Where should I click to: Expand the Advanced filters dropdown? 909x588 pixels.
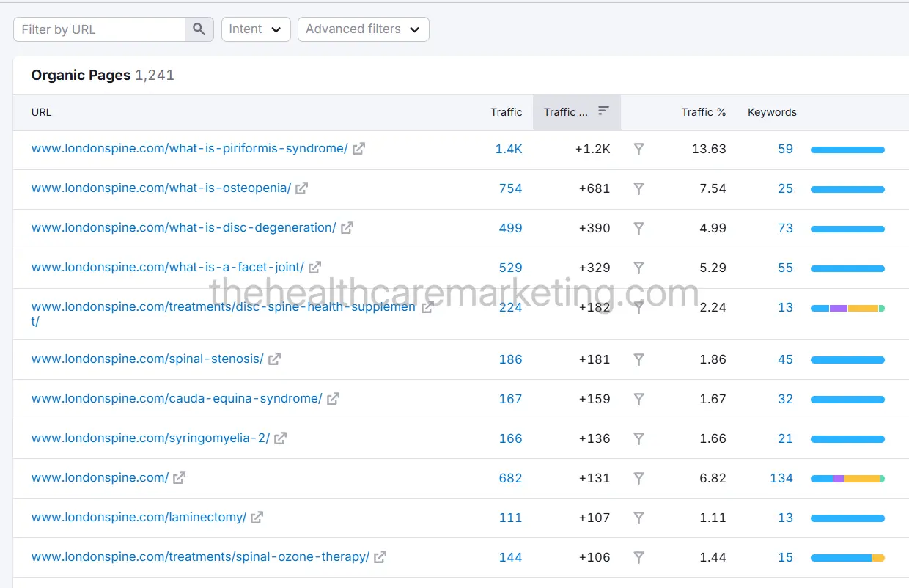click(363, 29)
